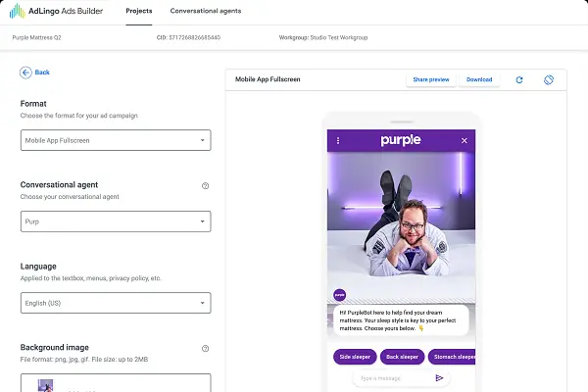Image resolution: width=588 pixels, height=392 pixels.
Task: Click the AdLingo logo icon
Action: pos(18,11)
